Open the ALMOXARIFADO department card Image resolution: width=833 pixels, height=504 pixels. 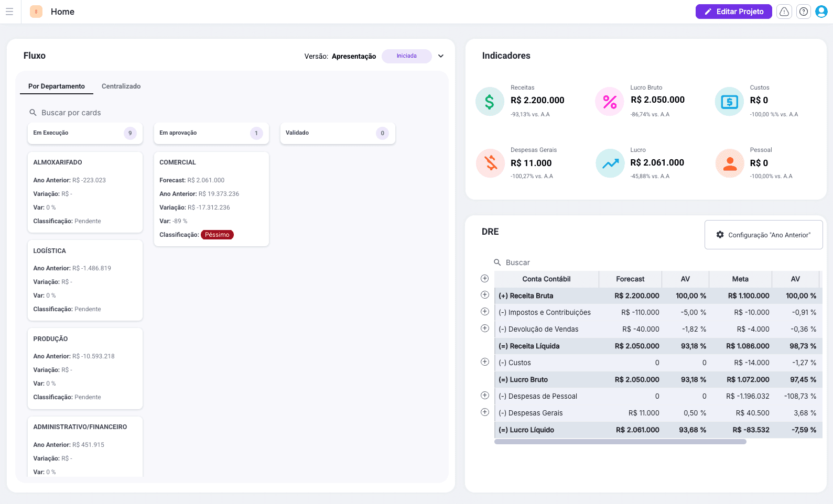tap(85, 192)
